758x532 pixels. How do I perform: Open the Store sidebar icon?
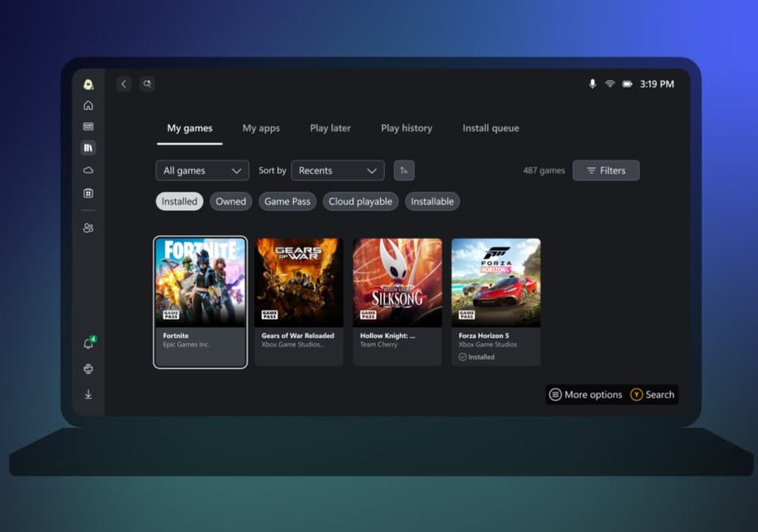coord(88,193)
